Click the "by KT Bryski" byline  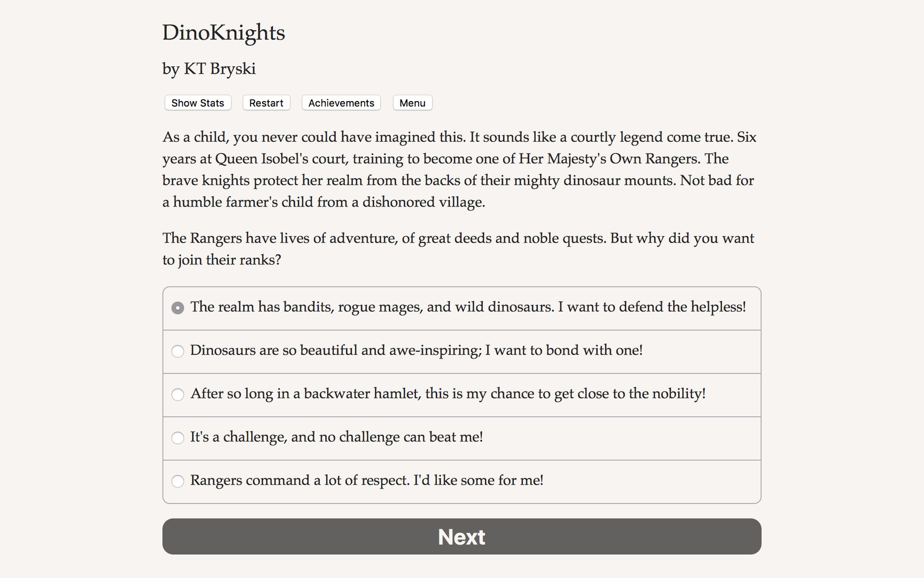pos(209,69)
